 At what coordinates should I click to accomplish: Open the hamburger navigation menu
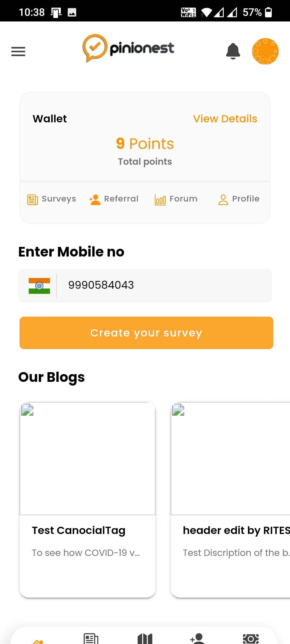18,51
